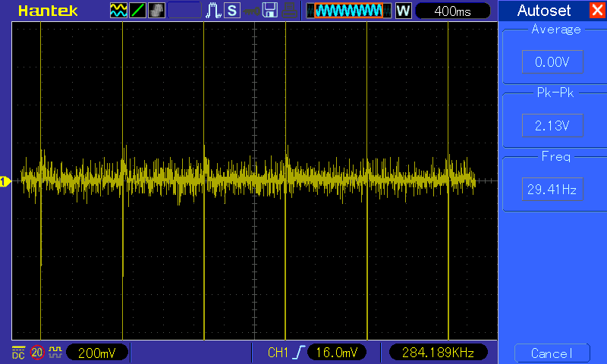Click the CH1 trigger source label
The height and width of the screenshot is (364, 607).
278,353
